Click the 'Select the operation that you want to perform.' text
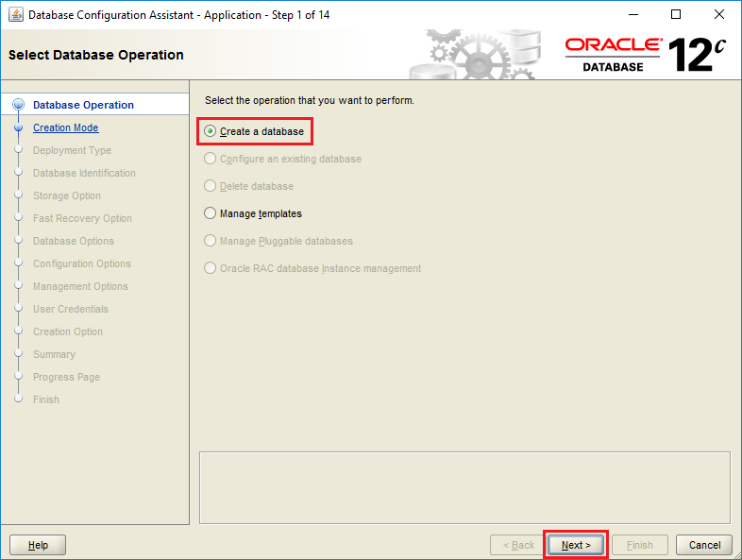Viewport: 742px width, 560px height. click(310, 100)
